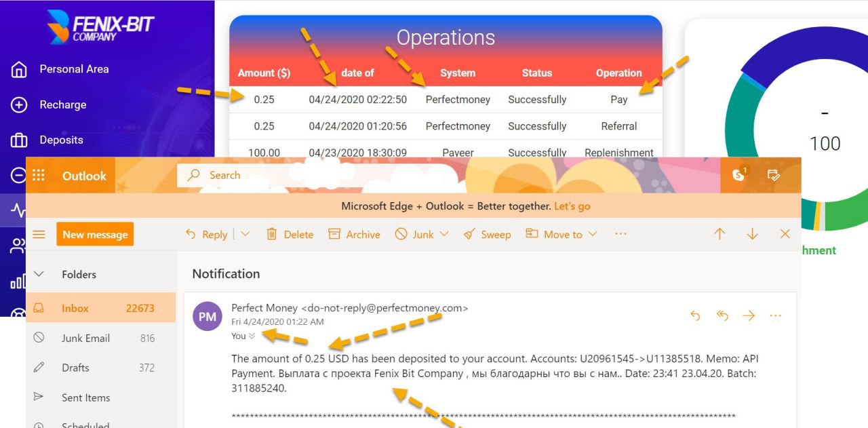This screenshot has width=868, height=428.
Task: Open Skype from Outlook header
Action: pyautogui.click(x=738, y=175)
